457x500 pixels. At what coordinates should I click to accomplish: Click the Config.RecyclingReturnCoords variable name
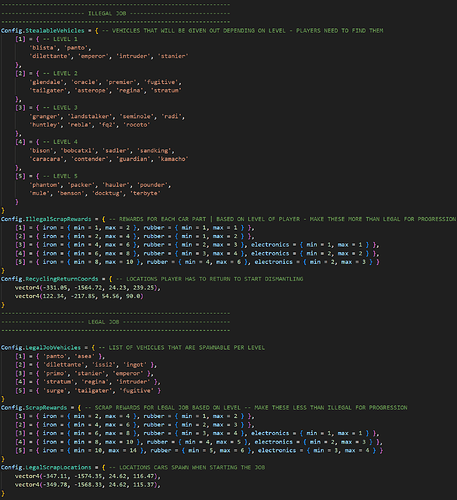[50, 279]
